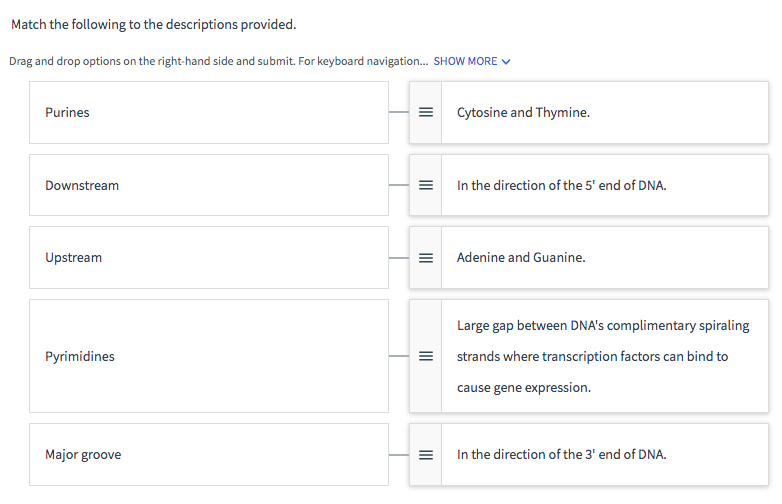Select the Major groove term box
782x504 pixels.
point(208,455)
